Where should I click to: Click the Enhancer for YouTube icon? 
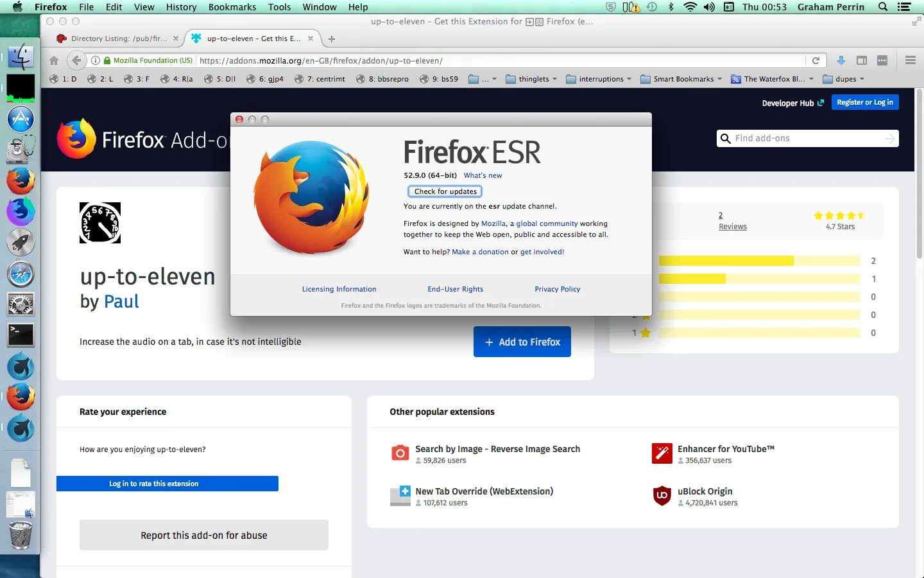[x=662, y=453]
